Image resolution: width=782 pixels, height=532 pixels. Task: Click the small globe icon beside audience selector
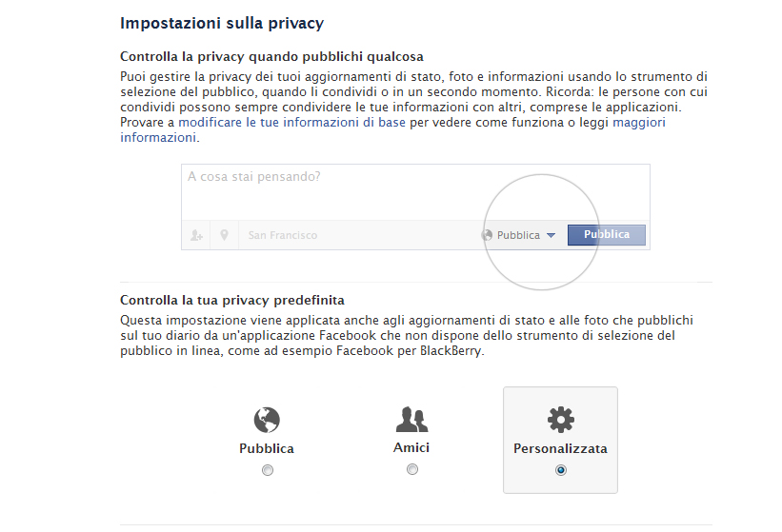[487, 235]
